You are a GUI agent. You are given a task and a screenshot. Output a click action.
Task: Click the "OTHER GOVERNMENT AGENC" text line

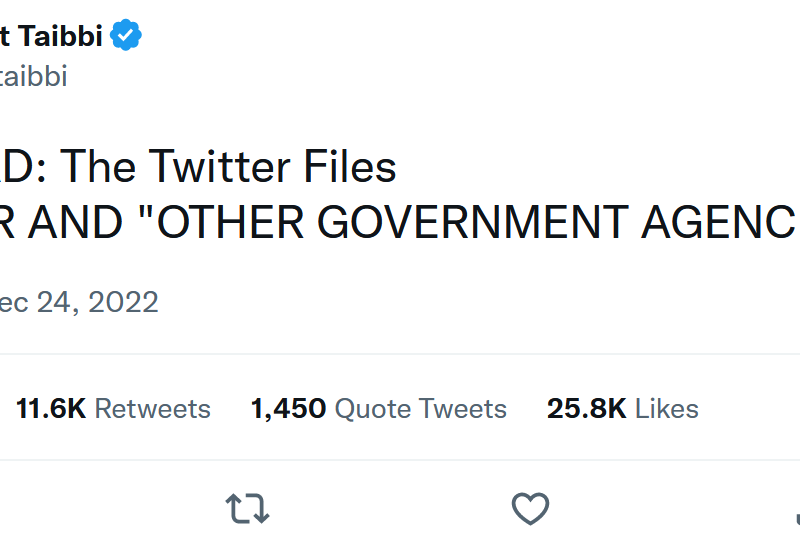470,225
